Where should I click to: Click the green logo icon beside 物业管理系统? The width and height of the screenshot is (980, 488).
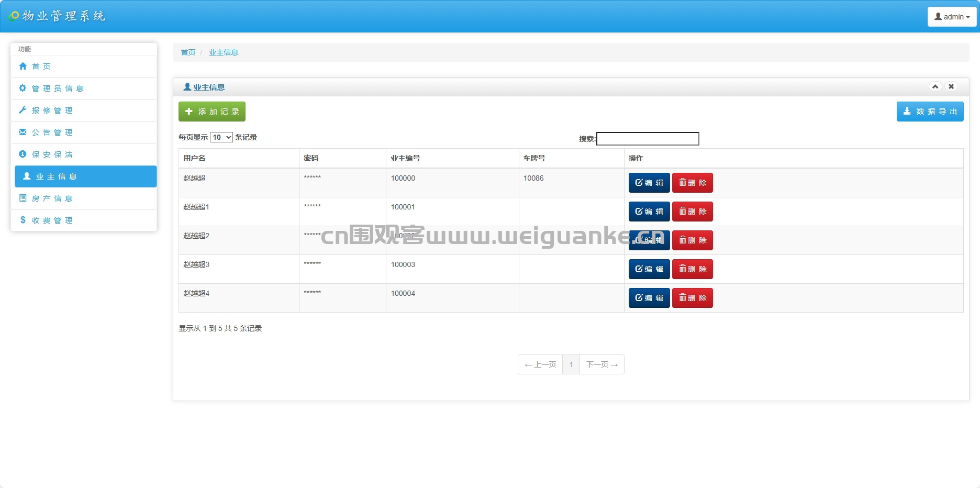tap(14, 16)
